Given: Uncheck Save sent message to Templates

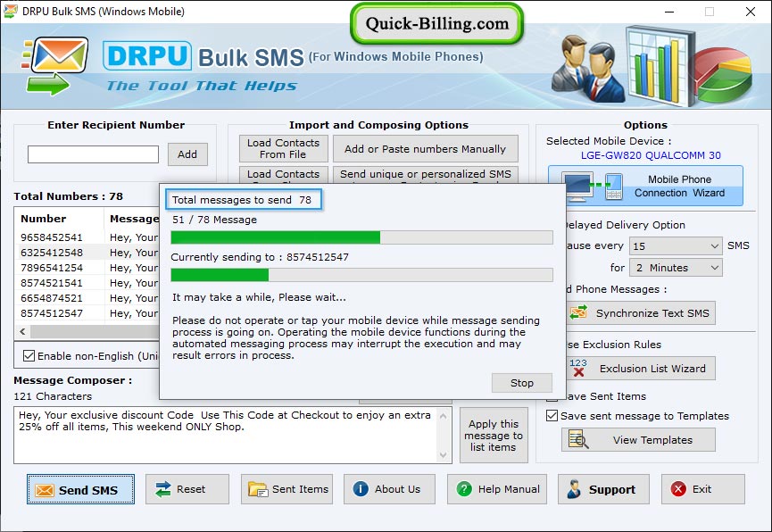Looking at the screenshot, I should (x=552, y=415).
